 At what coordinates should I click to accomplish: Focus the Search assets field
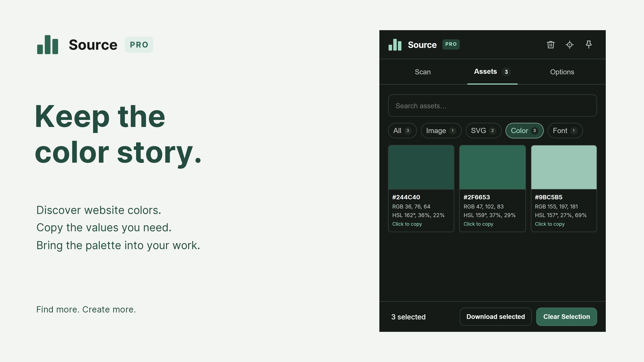(492, 106)
